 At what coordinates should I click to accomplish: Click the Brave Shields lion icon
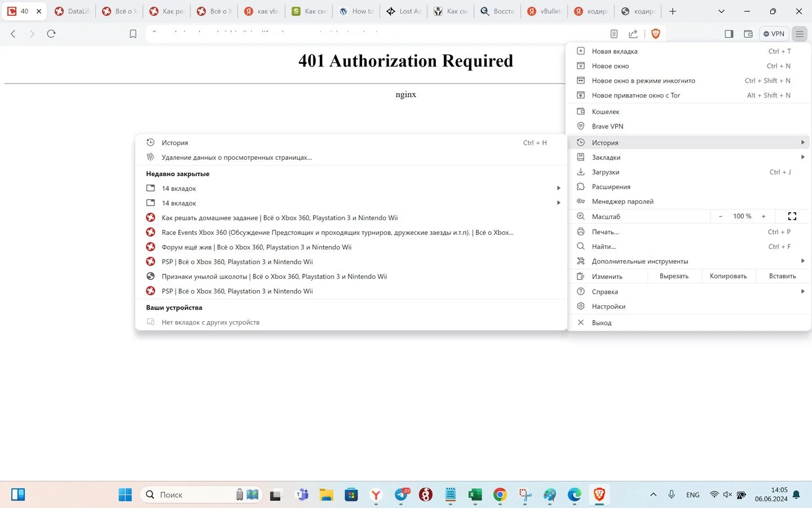tap(655, 34)
